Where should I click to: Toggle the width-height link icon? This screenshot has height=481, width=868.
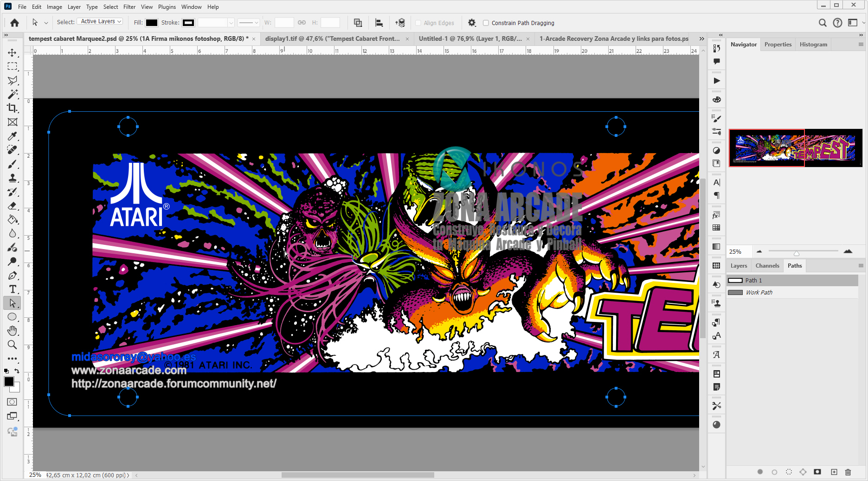tap(302, 22)
